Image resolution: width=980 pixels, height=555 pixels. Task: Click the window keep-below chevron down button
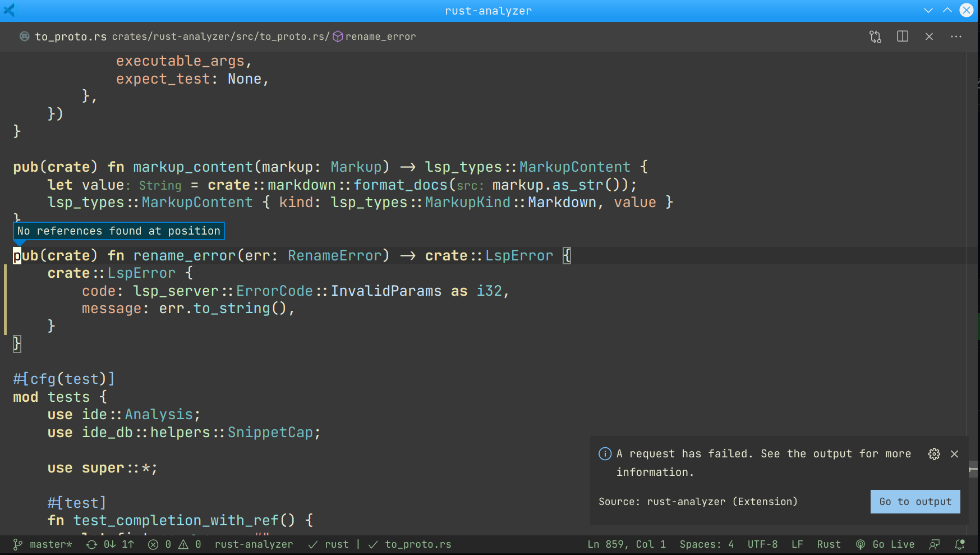[928, 10]
